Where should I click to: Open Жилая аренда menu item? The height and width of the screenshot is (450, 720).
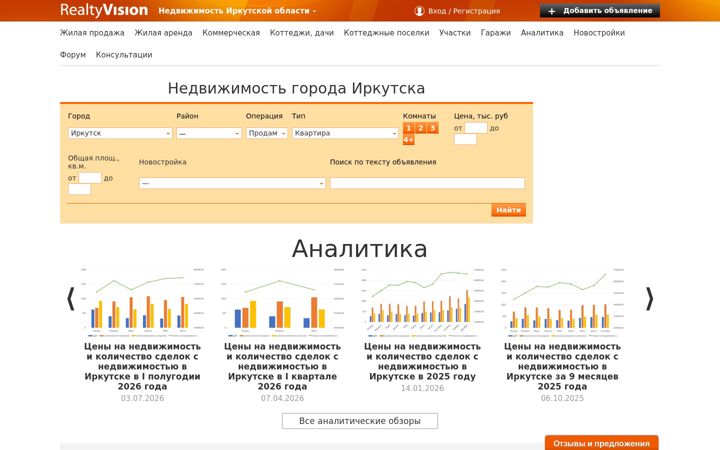[x=163, y=33]
